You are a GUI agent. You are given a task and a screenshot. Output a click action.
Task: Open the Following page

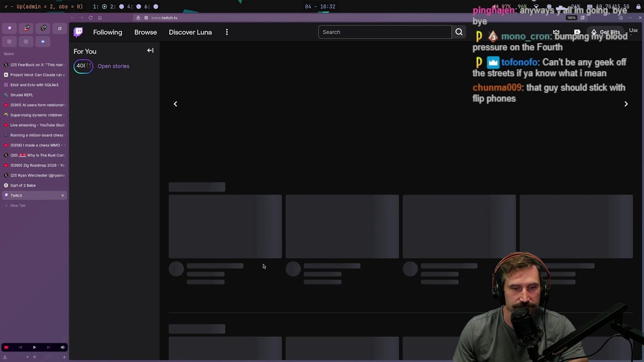click(x=108, y=32)
